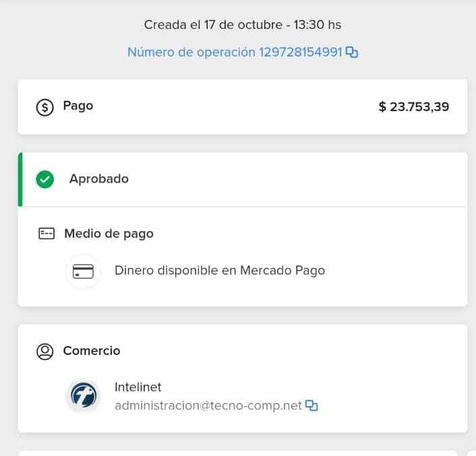Click the partially visible card at the bottom
This screenshot has width=476, height=456.
pos(237,453)
